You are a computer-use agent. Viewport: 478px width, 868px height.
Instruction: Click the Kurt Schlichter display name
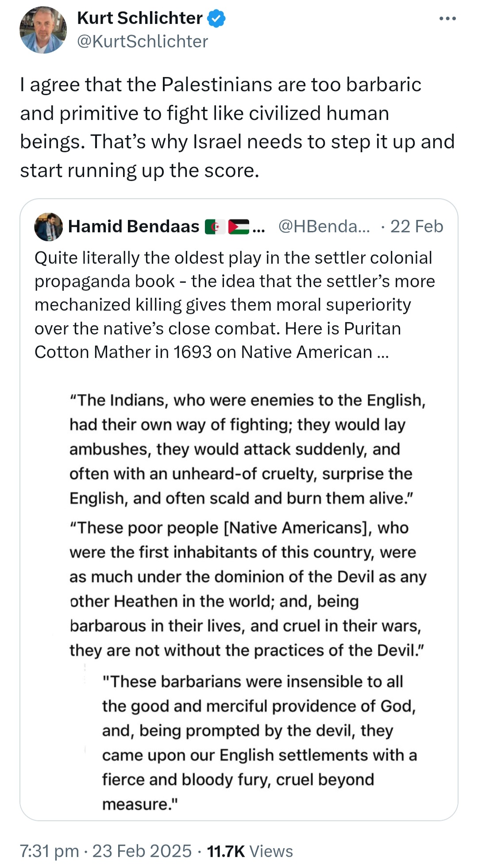139,19
